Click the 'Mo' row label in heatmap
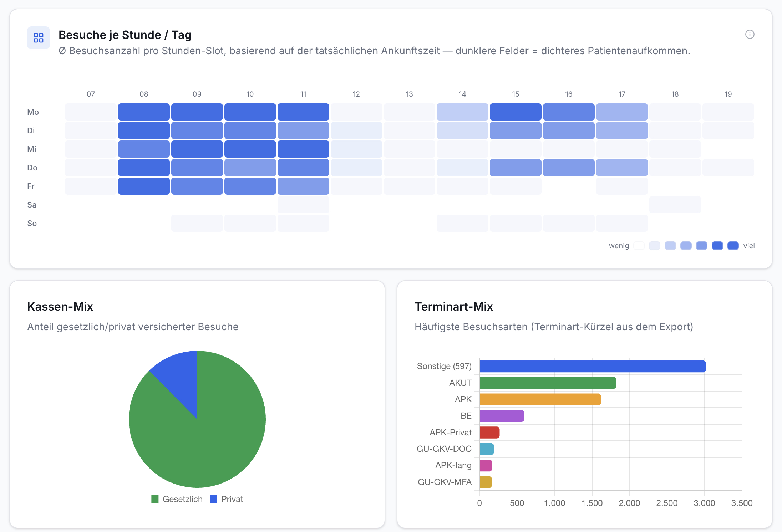This screenshot has width=782, height=532. point(33,112)
